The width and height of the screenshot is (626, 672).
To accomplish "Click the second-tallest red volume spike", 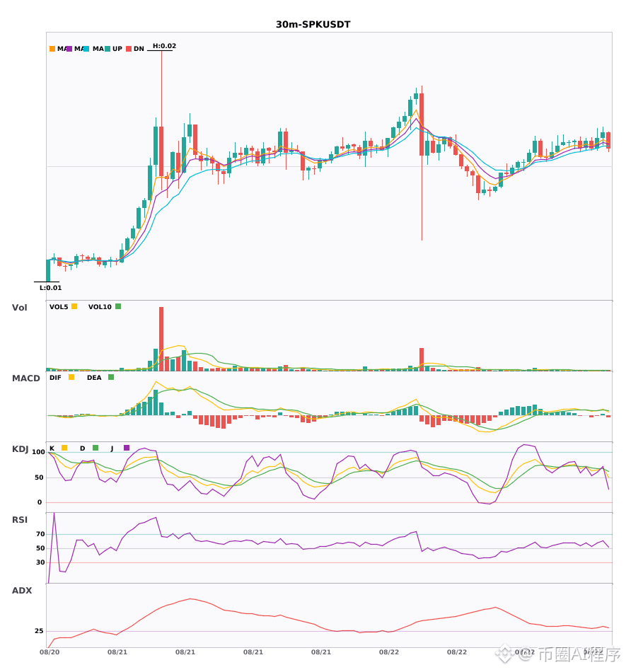I will [422, 359].
